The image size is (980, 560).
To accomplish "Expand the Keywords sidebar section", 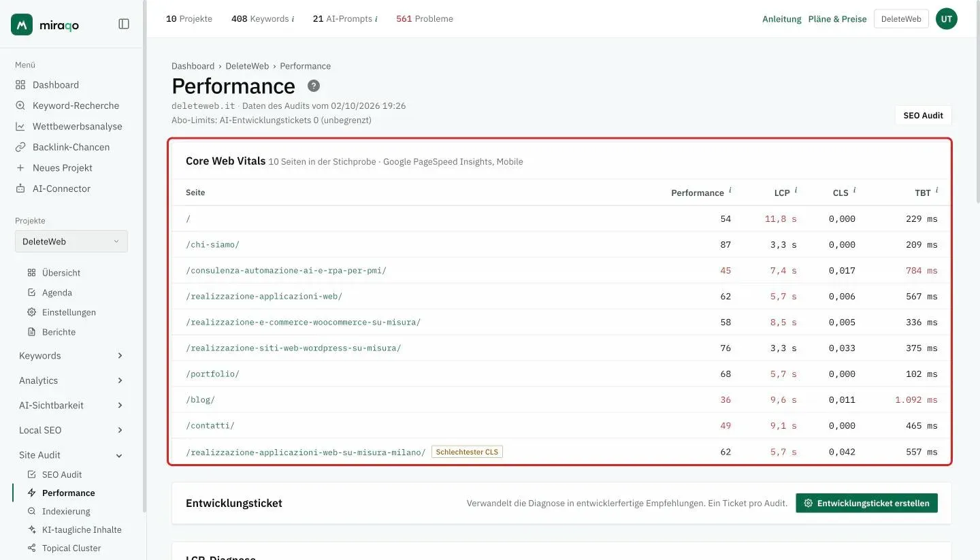I will (x=71, y=356).
